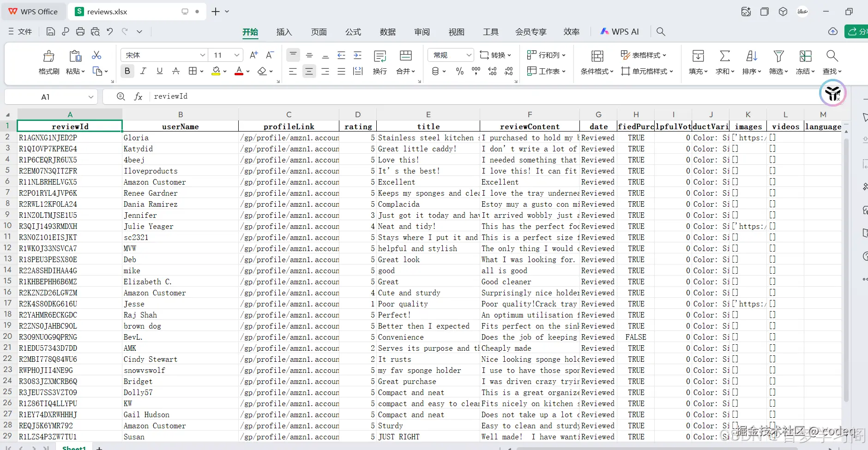Click the Save icon in quick toolbar

tap(51, 31)
